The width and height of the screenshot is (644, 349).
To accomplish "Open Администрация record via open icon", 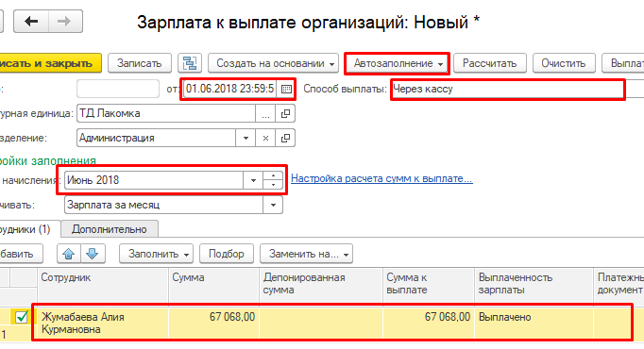I will pos(285,139).
